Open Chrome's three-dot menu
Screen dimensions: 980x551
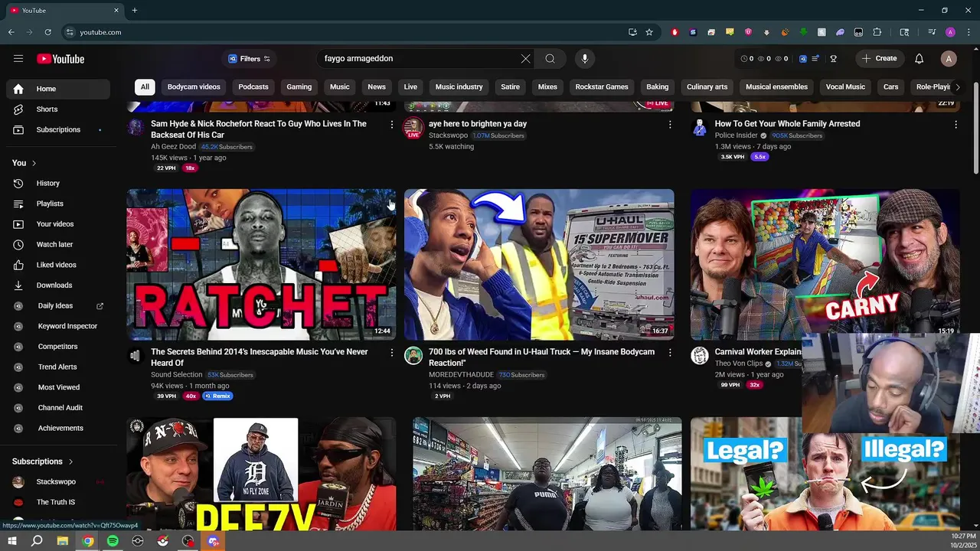pos(969,32)
